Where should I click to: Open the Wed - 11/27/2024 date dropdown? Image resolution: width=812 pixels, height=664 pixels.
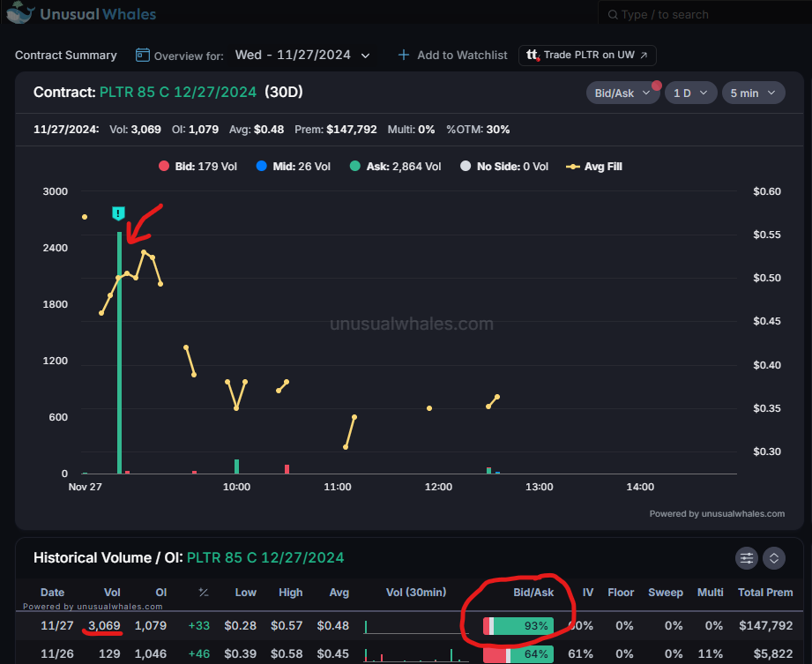point(302,55)
